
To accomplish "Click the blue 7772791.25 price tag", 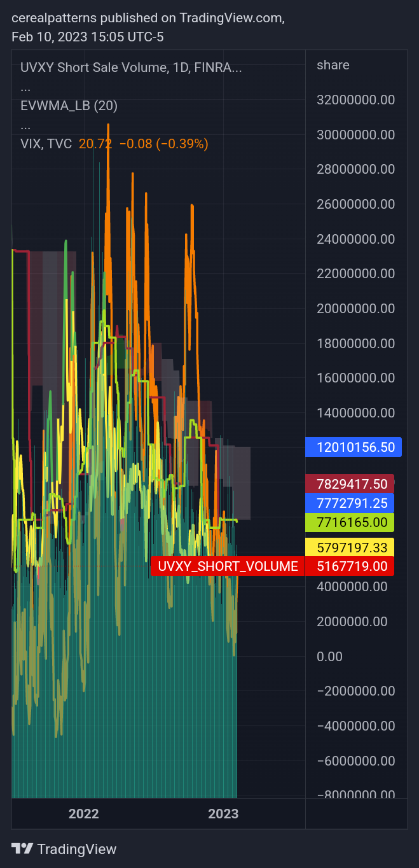I will 350,503.
